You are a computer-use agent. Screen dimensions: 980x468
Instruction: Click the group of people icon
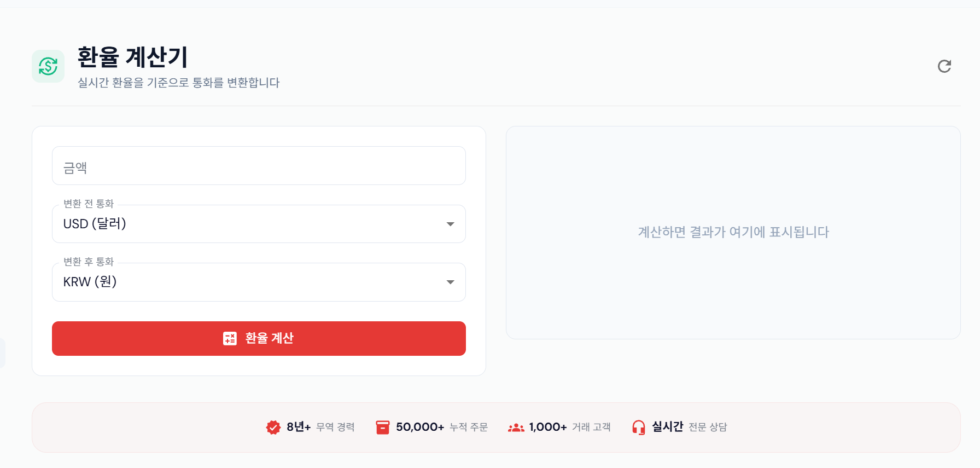click(x=516, y=427)
